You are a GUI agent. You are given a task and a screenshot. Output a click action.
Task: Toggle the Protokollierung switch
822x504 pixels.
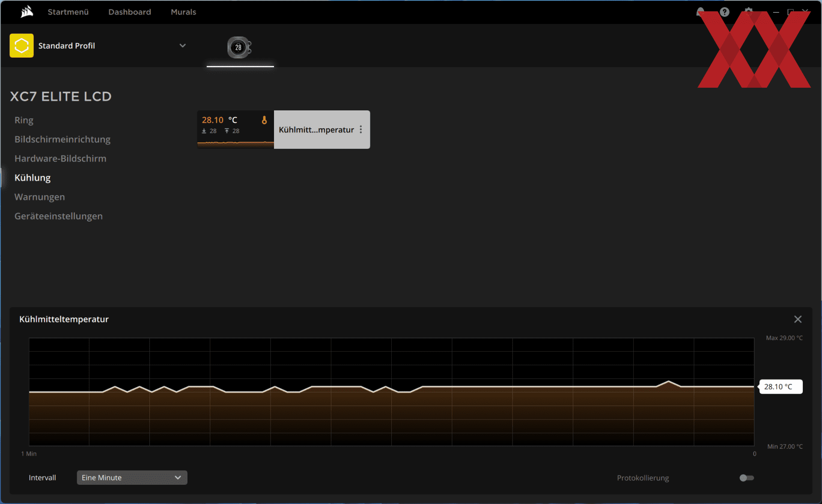pos(747,478)
